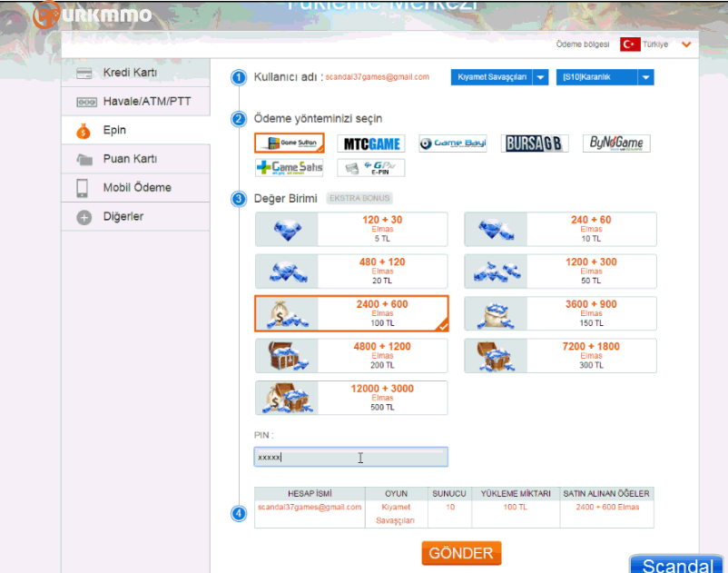Click the diamond heap icon of the 50 TL package
The width and height of the screenshot is (728, 573).
497,272
